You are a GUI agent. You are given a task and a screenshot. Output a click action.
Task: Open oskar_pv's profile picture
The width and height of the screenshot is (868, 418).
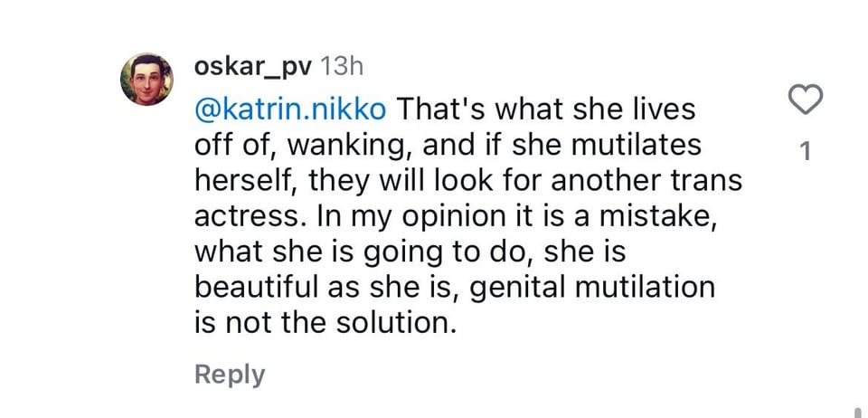pyautogui.click(x=146, y=79)
